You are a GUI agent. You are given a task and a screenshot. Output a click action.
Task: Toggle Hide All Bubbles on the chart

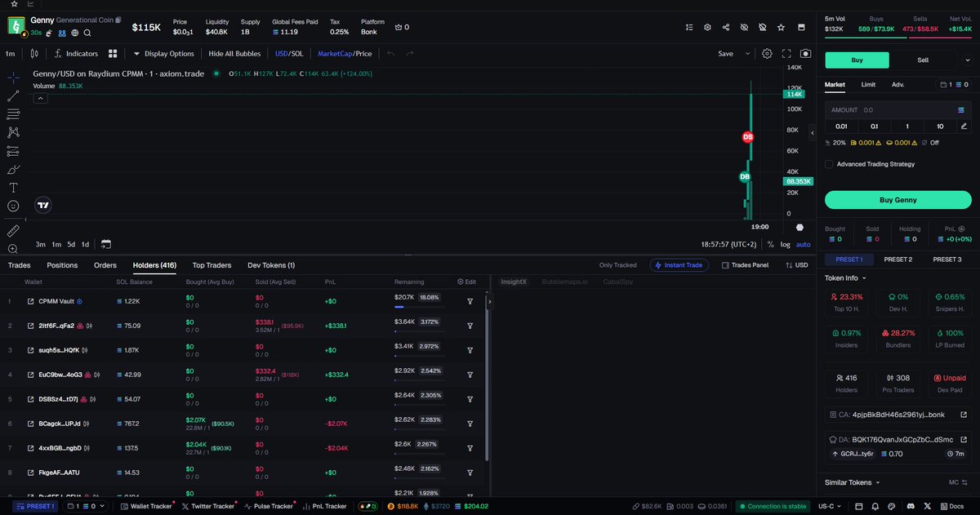coord(234,54)
